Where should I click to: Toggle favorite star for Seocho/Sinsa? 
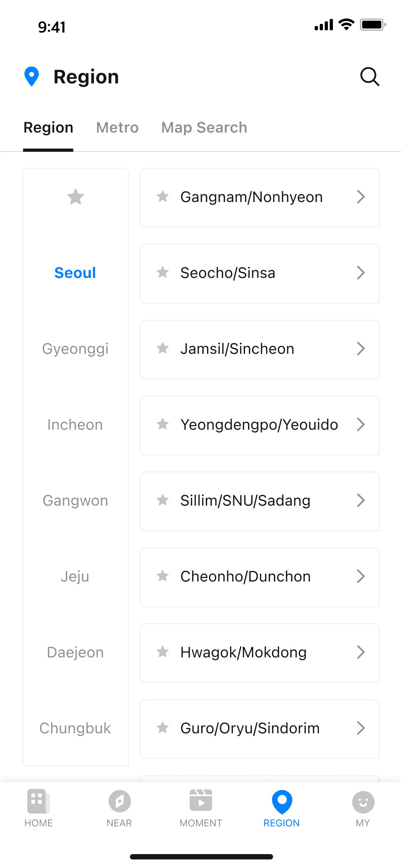tap(163, 272)
